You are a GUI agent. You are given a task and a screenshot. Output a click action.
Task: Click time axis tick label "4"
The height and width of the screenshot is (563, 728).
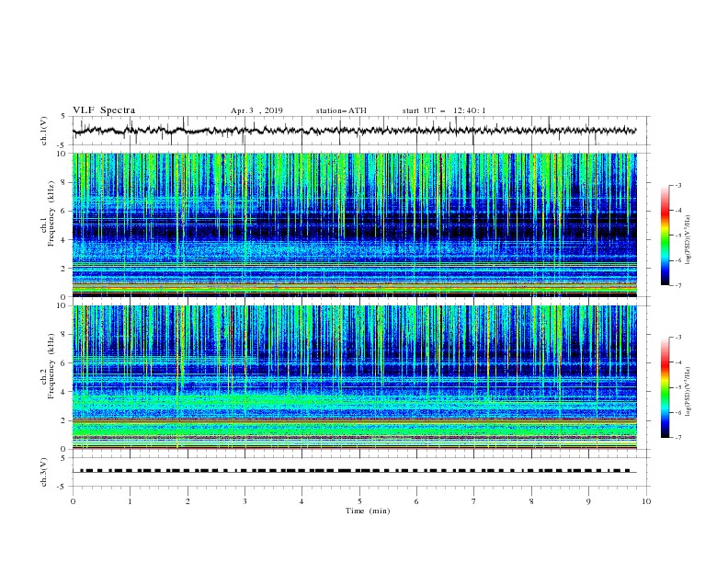pyautogui.click(x=301, y=501)
